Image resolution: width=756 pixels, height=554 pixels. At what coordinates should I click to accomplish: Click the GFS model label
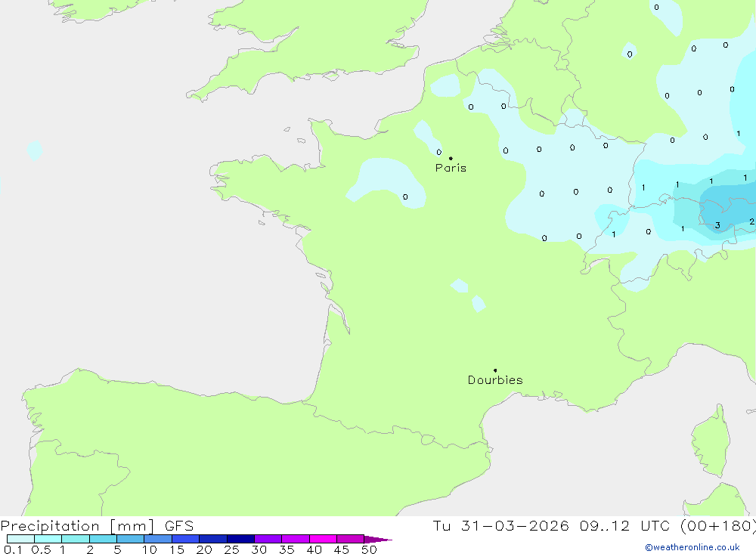(x=179, y=526)
